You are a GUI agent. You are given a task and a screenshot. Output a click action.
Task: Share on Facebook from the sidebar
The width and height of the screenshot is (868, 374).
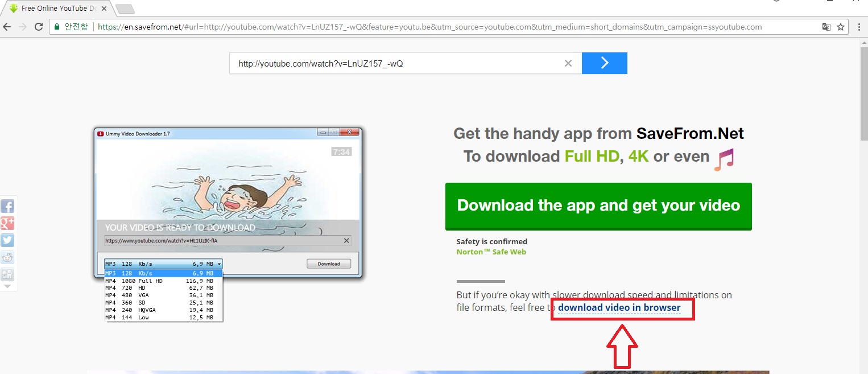coord(7,206)
